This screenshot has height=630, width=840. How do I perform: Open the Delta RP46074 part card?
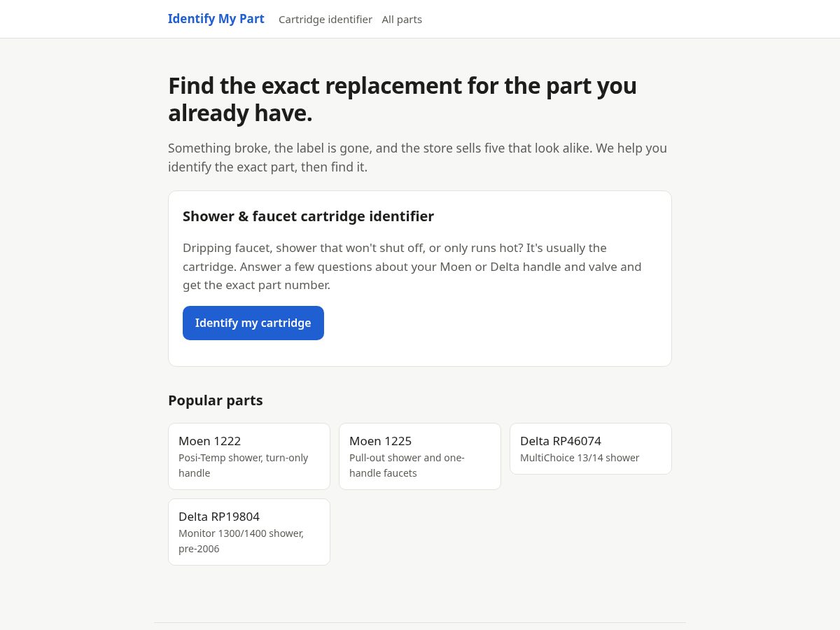[591, 449]
